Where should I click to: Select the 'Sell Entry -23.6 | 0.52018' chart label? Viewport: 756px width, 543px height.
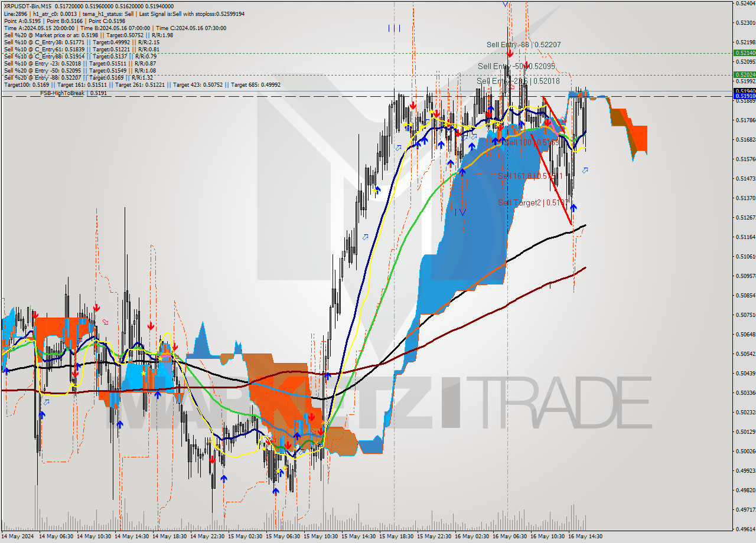518,81
